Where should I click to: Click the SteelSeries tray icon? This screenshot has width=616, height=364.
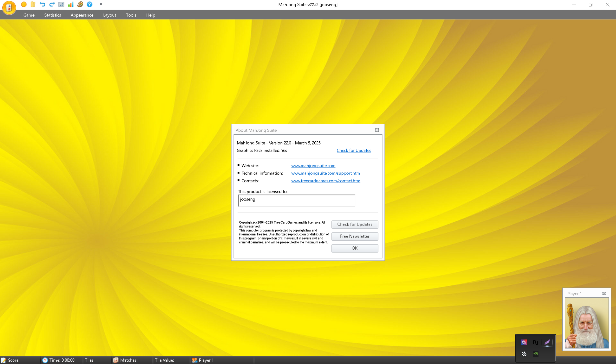pyautogui.click(x=524, y=354)
